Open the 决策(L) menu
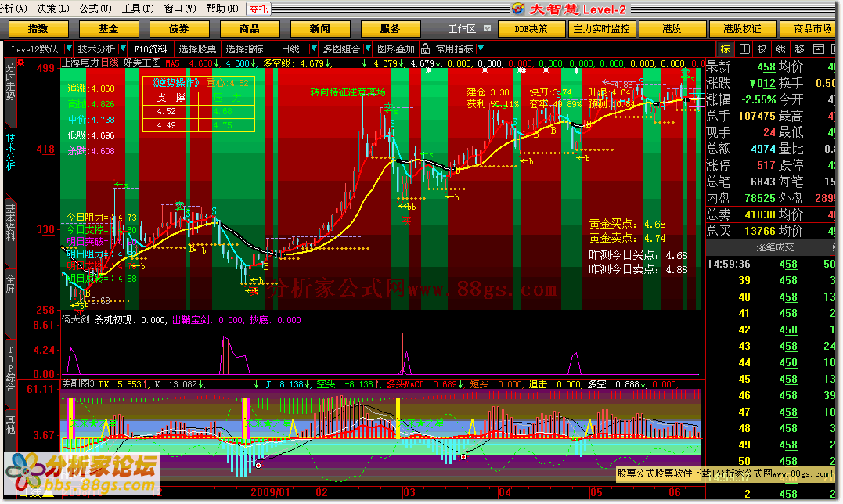The height and width of the screenshot is (504, 843). 52,9
